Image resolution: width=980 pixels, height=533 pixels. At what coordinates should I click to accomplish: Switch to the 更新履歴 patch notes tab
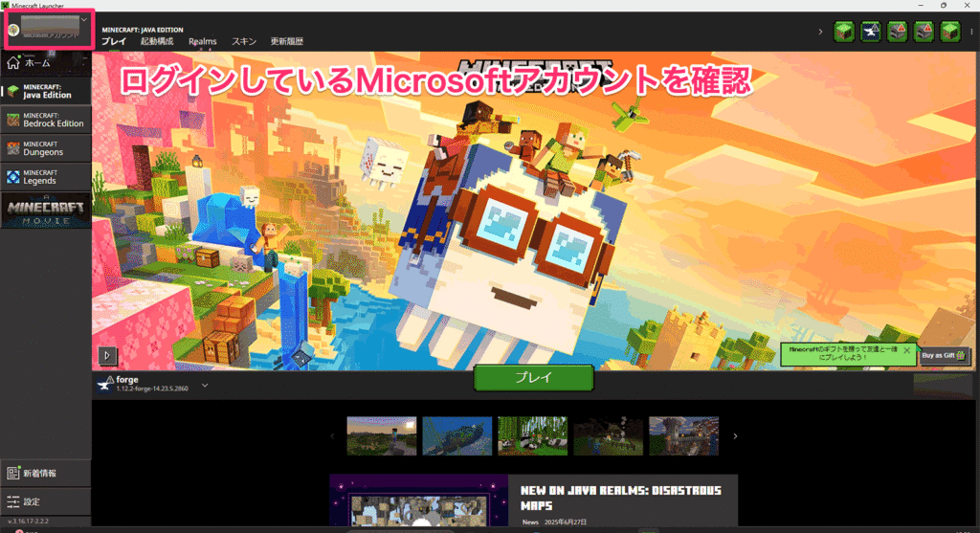coord(287,41)
